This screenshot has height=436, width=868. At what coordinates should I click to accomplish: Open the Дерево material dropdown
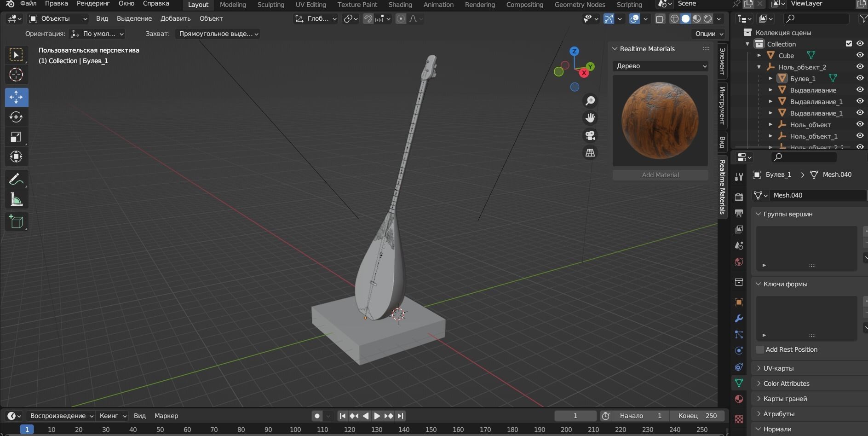click(x=660, y=66)
